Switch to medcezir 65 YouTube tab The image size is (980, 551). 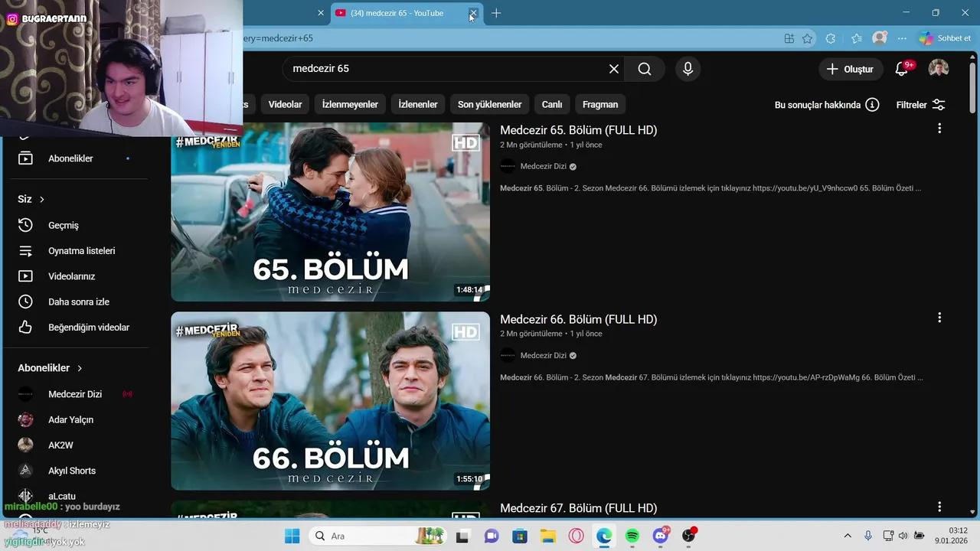[398, 13]
